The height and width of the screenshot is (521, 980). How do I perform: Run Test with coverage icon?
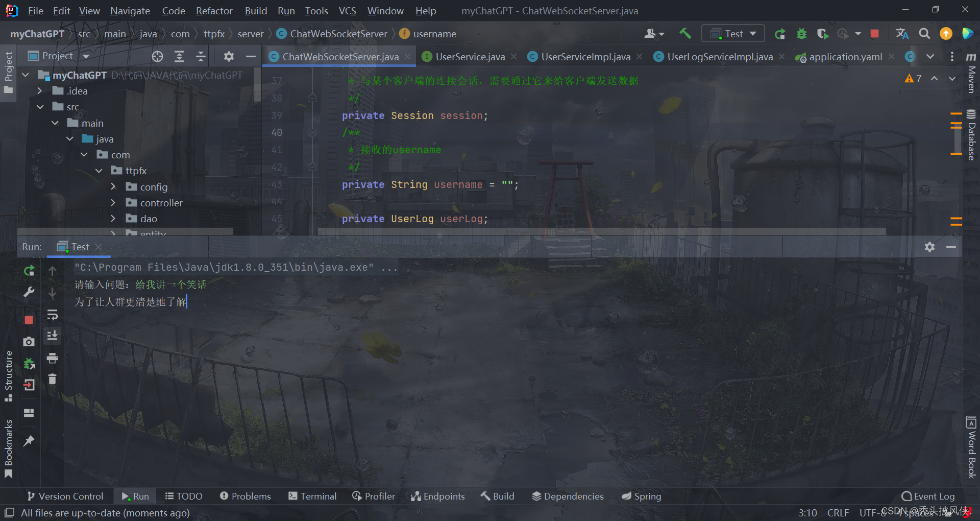coord(822,34)
